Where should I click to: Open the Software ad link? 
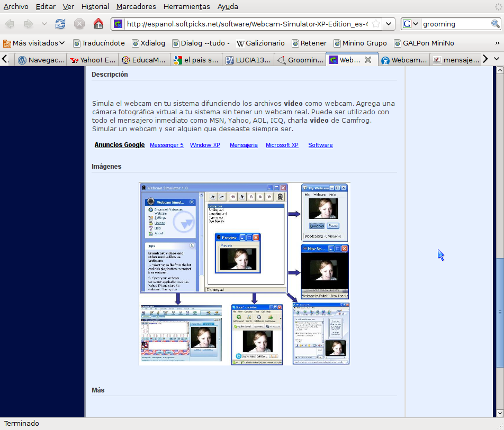(320, 145)
